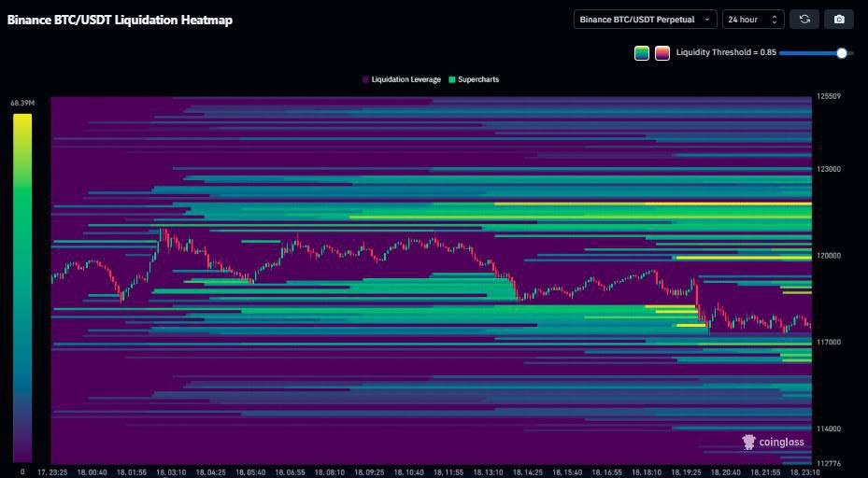Click the Liquidity Threshold slider handle
The width and height of the screenshot is (868, 478).
[842, 53]
